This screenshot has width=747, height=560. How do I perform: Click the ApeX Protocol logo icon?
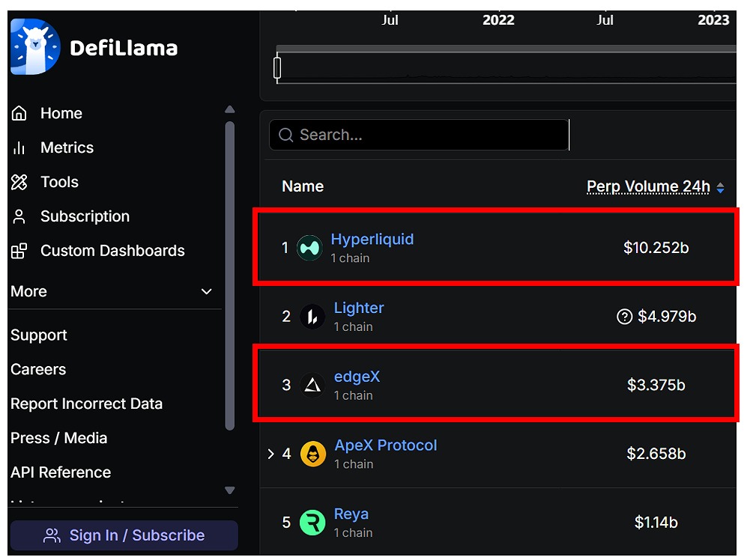click(313, 454)
